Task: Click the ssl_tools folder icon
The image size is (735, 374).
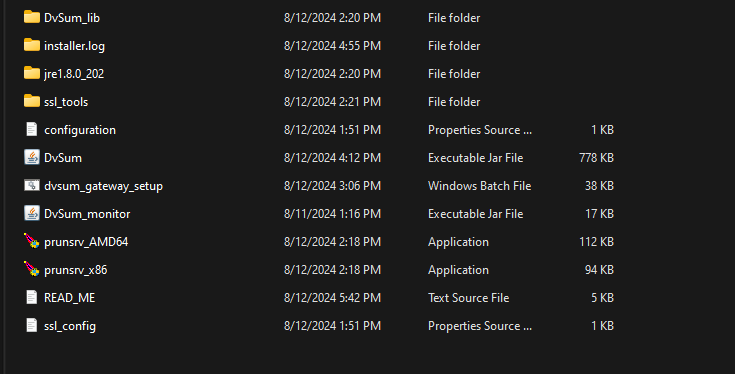Action: tap(31, 101)
